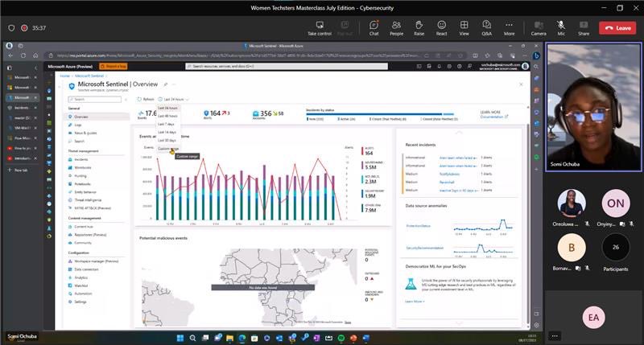Click the shield privacy icon in Teams

point(11,28)
